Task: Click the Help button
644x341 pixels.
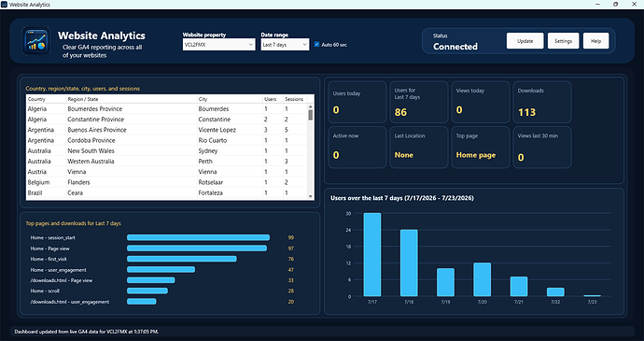Action: click(596, 41)
